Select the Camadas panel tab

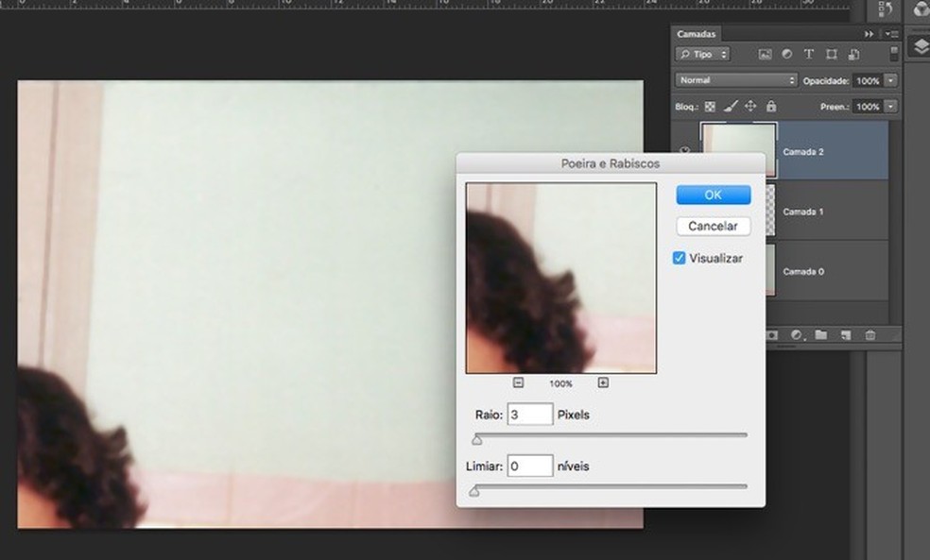point(698,33)
